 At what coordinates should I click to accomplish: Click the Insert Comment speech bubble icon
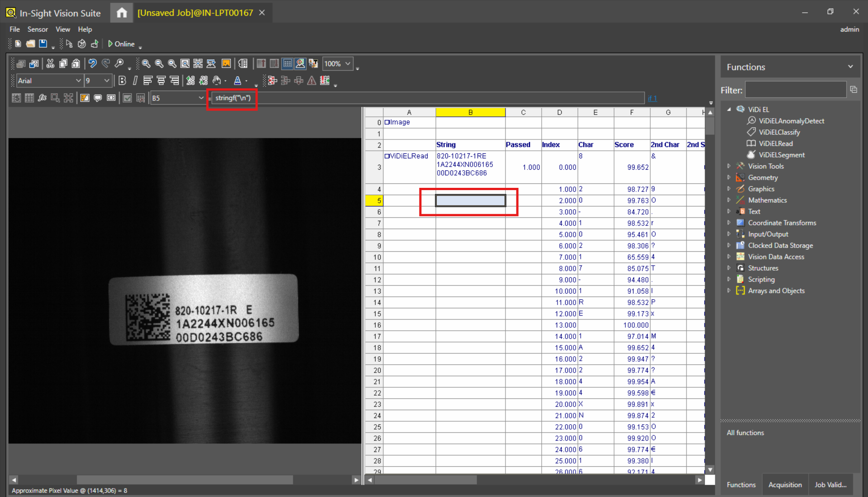(98, 98)
